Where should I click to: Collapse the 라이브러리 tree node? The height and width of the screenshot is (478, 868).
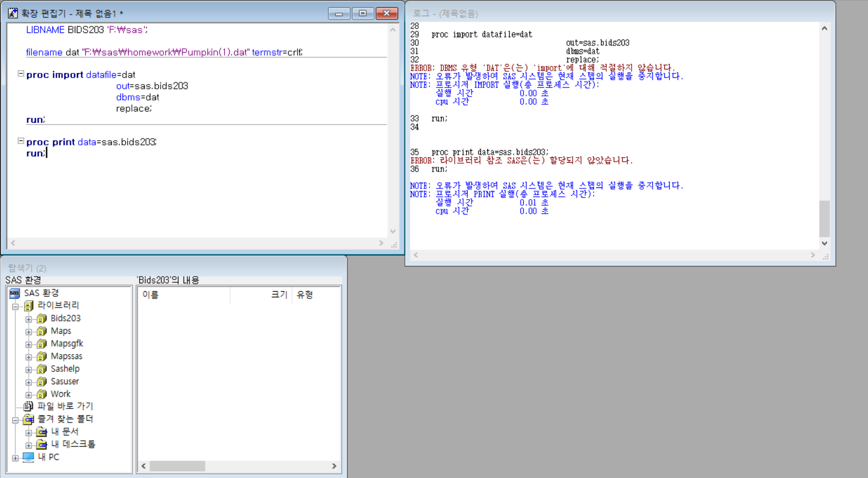15,306
